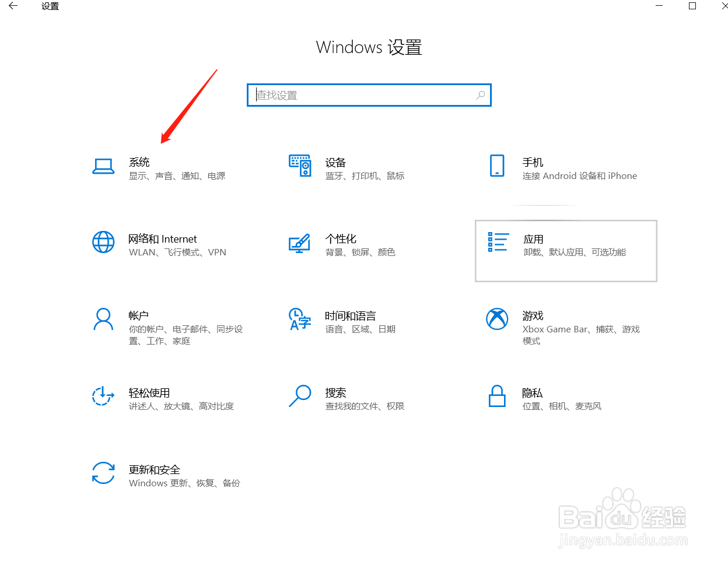
Task: Open the 设备 keyboard and speaker icon
Action: tap(300, 166)
